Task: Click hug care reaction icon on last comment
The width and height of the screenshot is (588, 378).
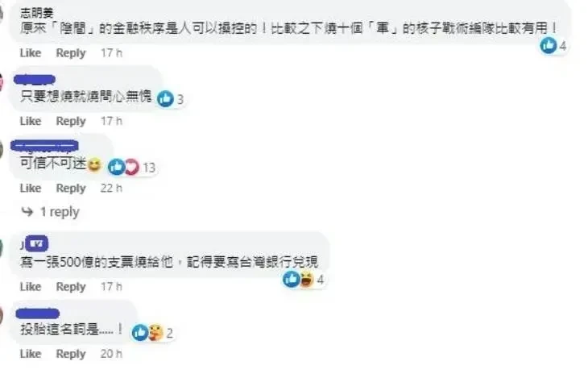Action: [156, 333]
